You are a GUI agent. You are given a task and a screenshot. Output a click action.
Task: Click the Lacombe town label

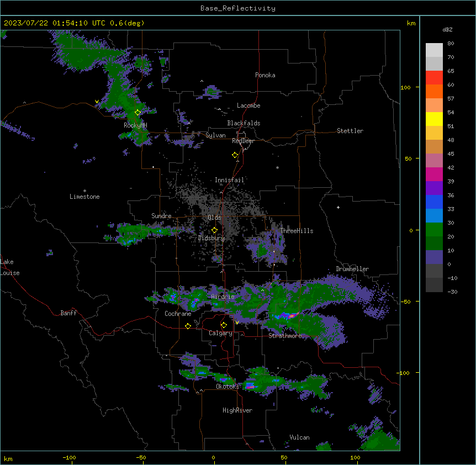248,105
